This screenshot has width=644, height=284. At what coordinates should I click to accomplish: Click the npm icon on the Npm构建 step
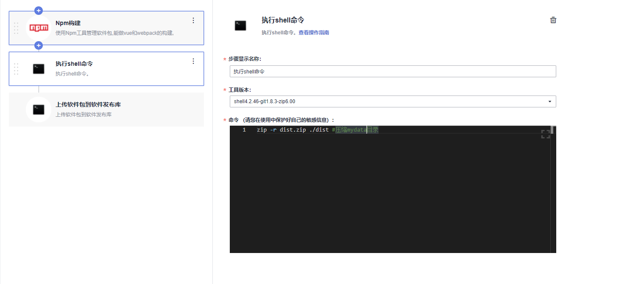click(x=39, y=28)
